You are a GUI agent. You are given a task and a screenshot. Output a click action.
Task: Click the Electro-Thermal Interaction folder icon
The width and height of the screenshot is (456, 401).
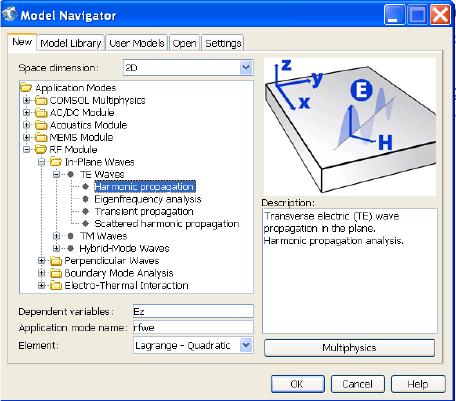click(x=56, y=285)
